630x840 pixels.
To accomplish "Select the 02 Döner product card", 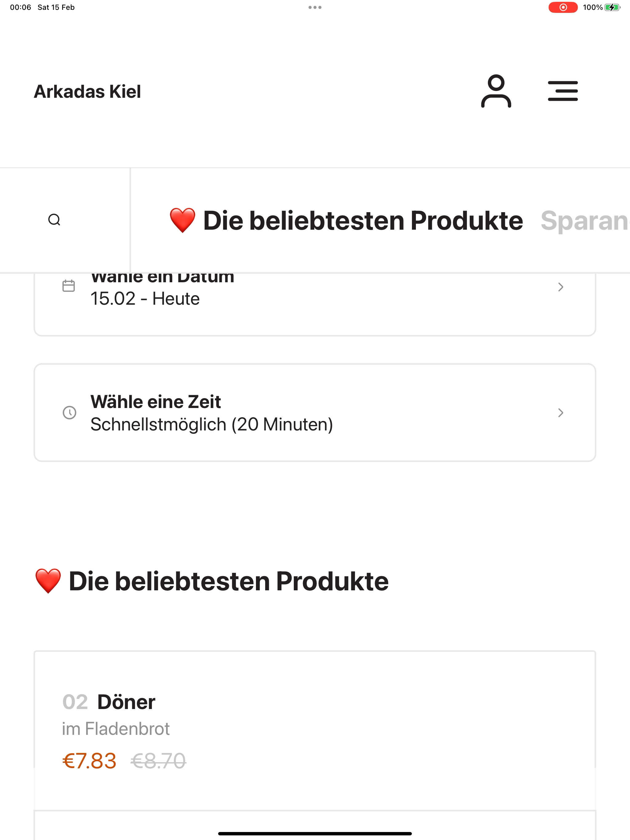I will (x=315, y=731).
